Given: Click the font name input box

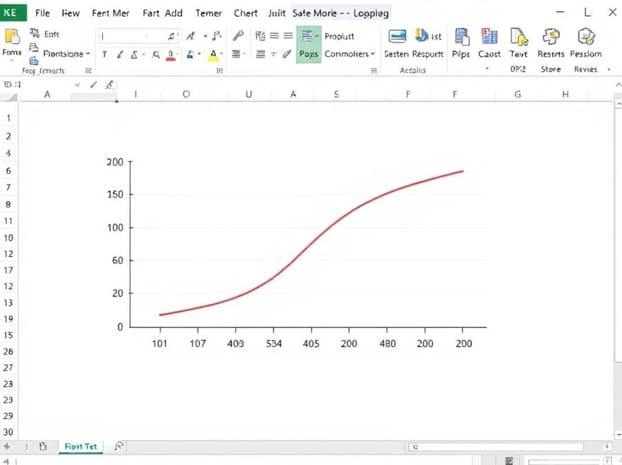Looking at the screenshot, I should 138,36.
